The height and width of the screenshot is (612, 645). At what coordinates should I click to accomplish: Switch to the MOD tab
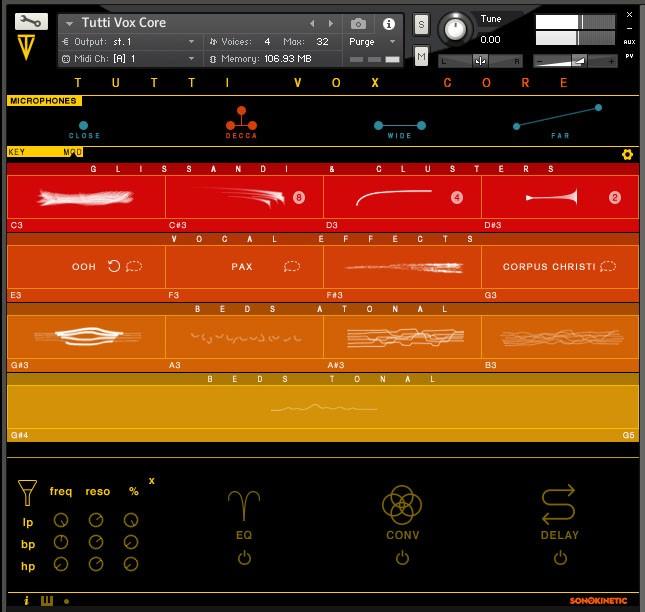coord(73,152)
